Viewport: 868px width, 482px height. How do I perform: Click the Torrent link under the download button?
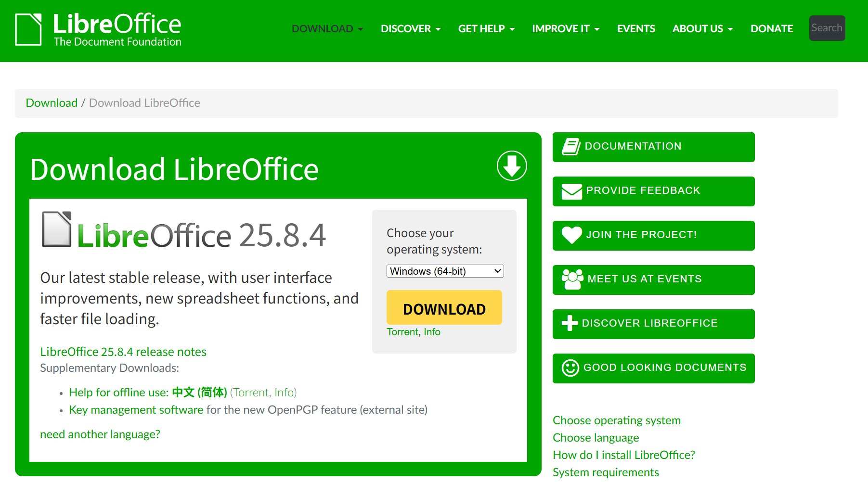402,332
